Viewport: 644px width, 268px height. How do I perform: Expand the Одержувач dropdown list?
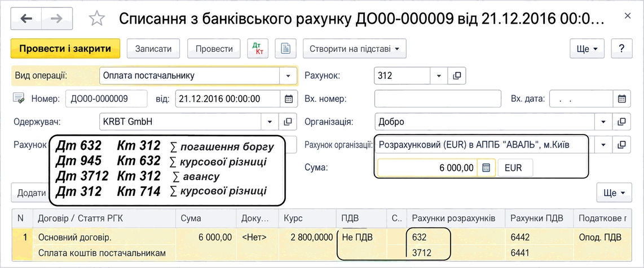click(270, 122)
